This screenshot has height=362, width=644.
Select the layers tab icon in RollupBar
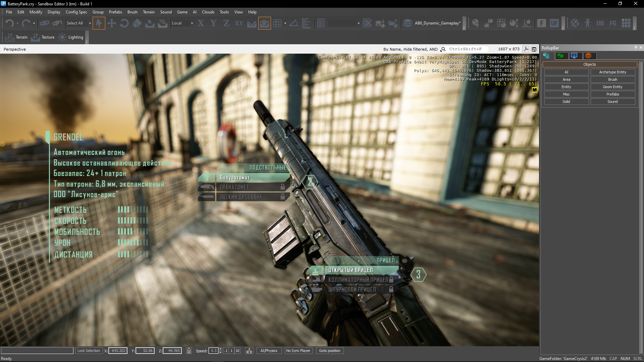588,56
